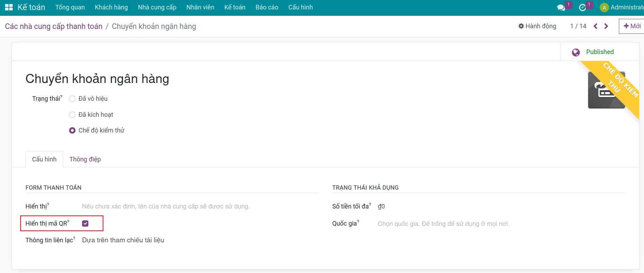Open the Cấu hình top menu
This screenshot has width=644, height=273.
pos(301,7)
